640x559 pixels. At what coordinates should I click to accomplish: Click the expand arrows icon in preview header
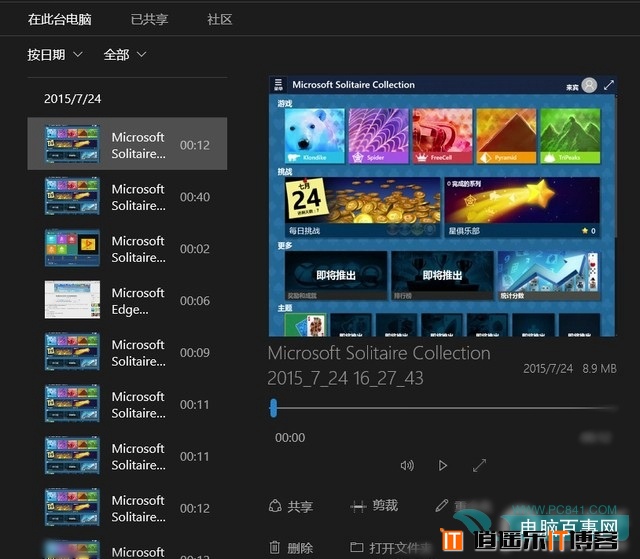(x=609, y=85)
